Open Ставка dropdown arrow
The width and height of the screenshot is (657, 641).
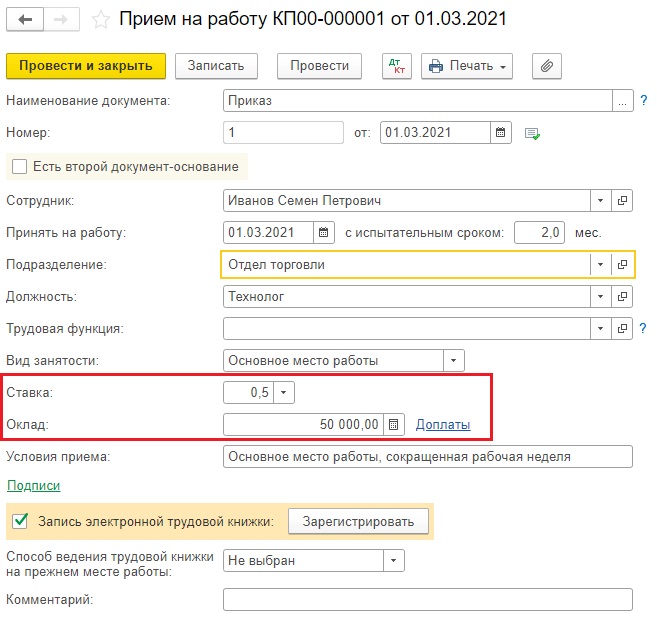tap(284, 393)
